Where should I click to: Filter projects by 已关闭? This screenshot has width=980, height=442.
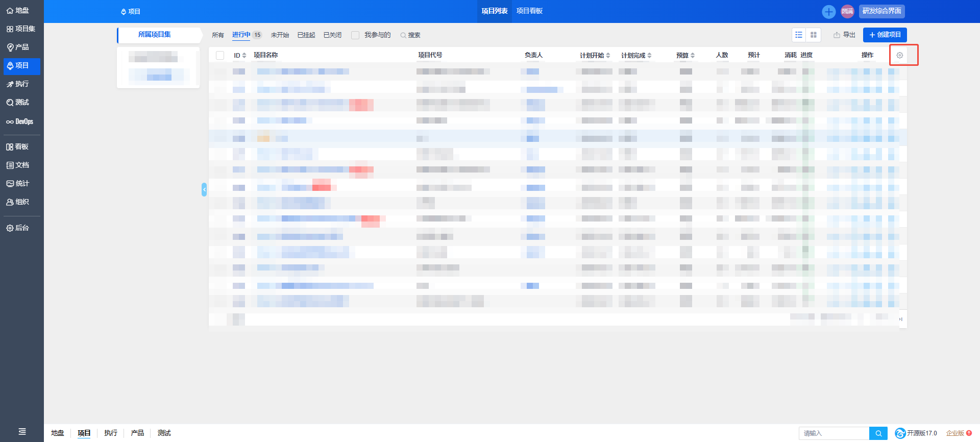(x=332, y=35)
